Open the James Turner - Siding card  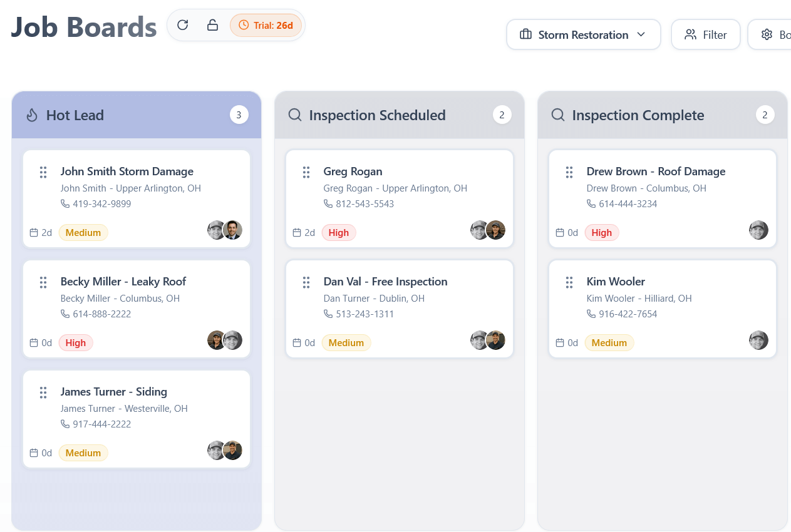point(137,419)
